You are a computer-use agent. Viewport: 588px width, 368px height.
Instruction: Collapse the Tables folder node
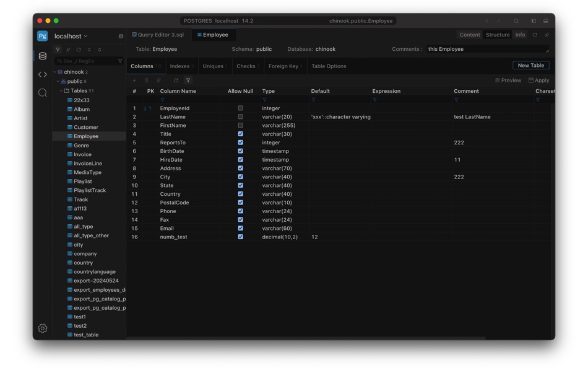point(61,91)
